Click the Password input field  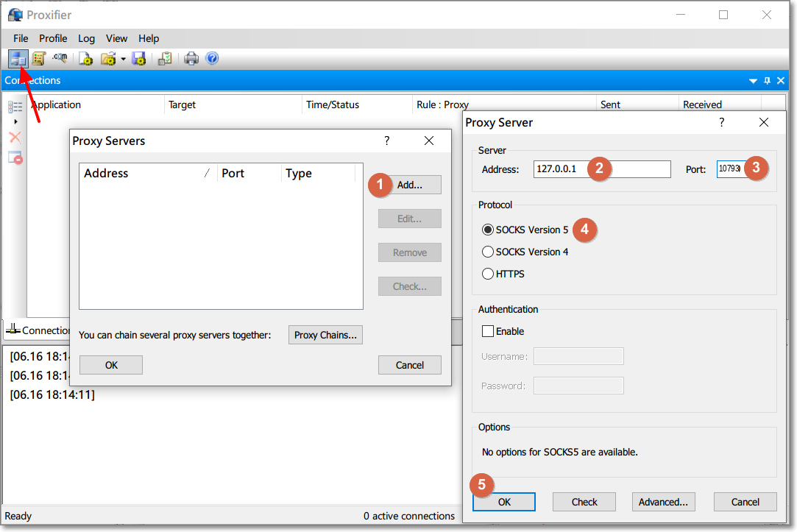pyautogui.click(x=578, y=386)
